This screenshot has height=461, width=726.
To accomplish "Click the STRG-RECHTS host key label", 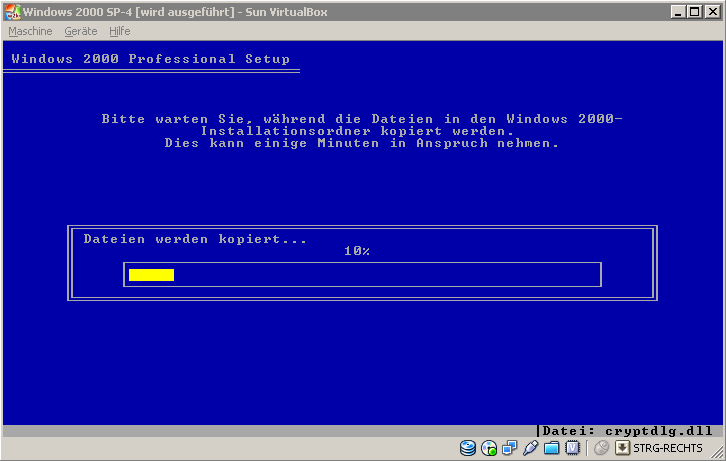I will click(x=668, y=448).
